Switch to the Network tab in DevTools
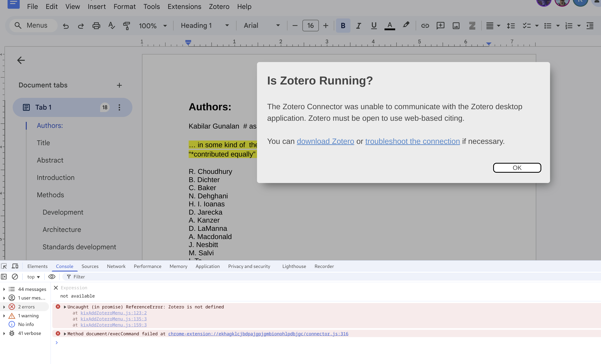 pyautogui.click(x=116, y=266)
